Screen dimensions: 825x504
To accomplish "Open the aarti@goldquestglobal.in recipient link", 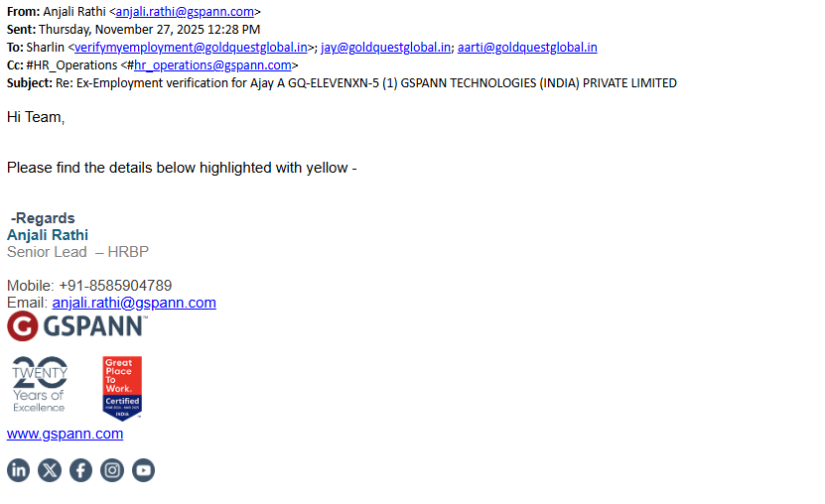I will pyautogui.click(x=527, y=47).
